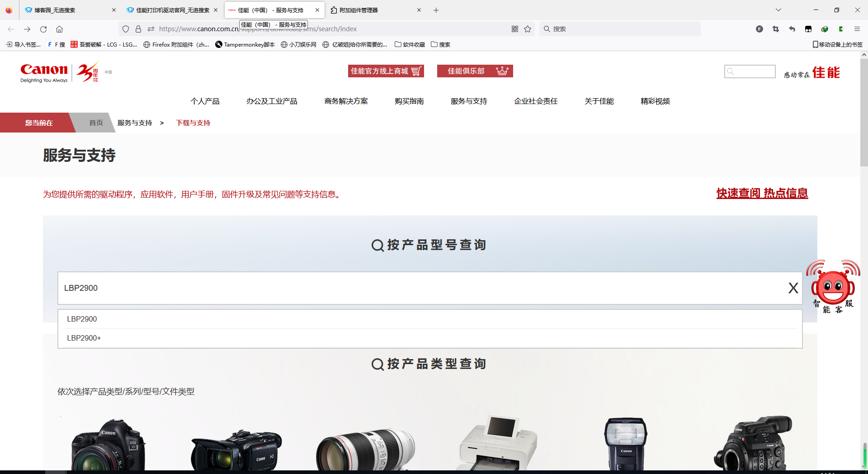Open the tracking protection shield icon

pos(126,29)
